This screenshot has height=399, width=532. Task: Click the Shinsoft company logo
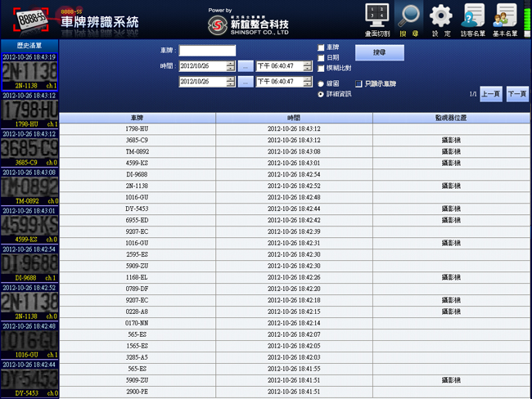[x=248, y=25]
